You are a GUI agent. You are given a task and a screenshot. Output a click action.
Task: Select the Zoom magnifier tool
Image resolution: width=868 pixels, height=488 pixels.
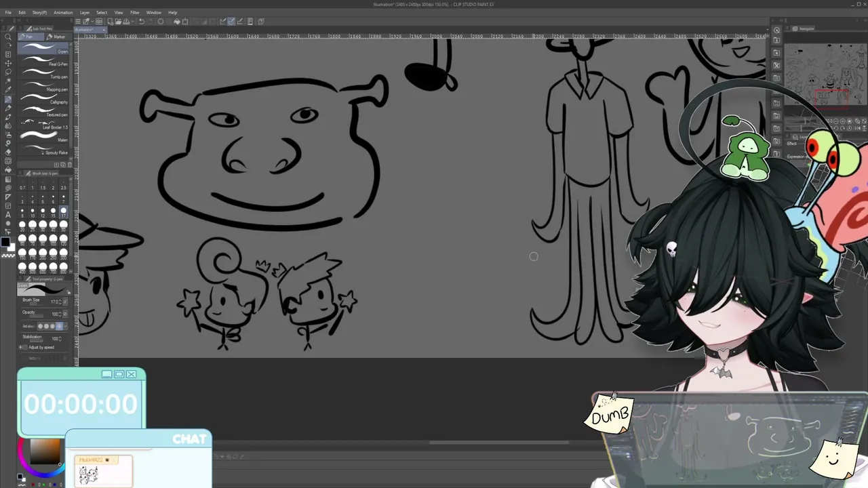pos(8,37)
